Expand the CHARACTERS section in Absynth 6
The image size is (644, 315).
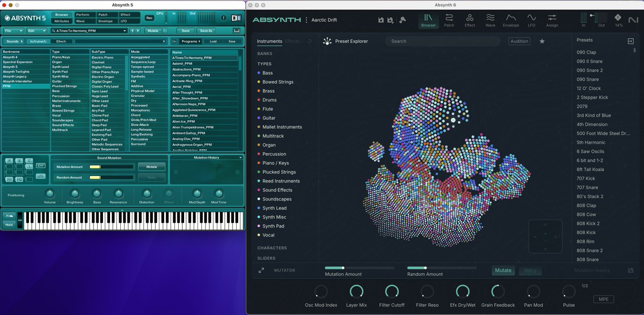(272, 248)
